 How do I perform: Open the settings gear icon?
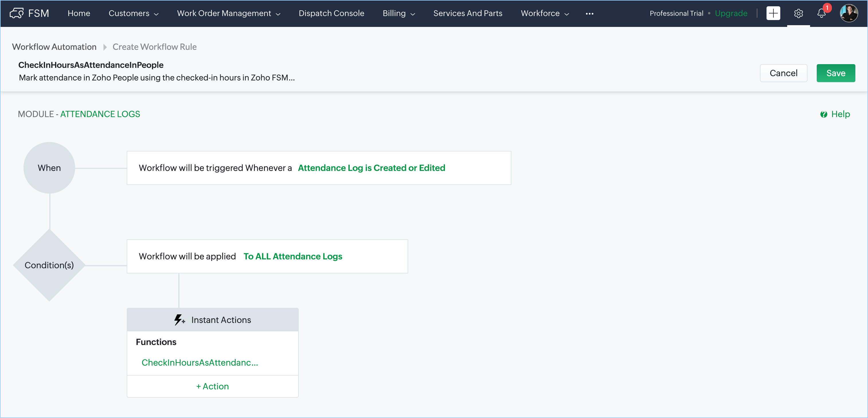[798, 13]
